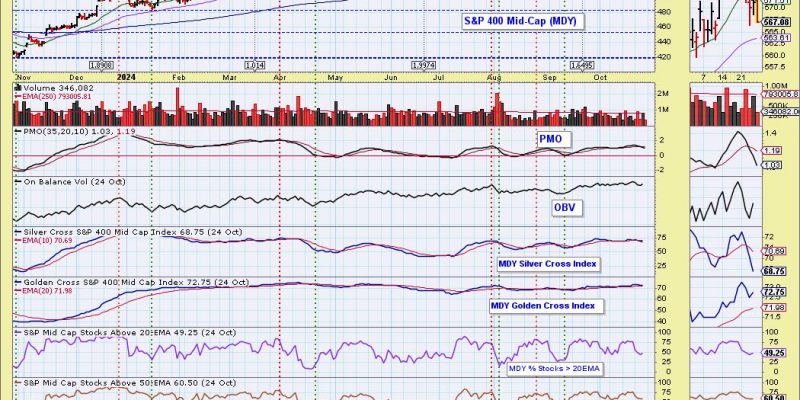The image size is (800, 400).
Task: Click the MDY Golden Cross Index annotation
Action: click(x=546, y=306)
